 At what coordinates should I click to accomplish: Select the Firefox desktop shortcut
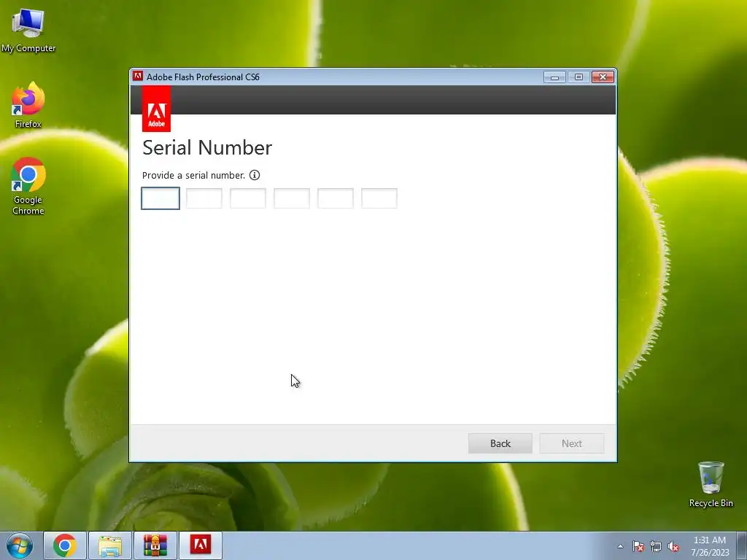(x=28, y=105)
